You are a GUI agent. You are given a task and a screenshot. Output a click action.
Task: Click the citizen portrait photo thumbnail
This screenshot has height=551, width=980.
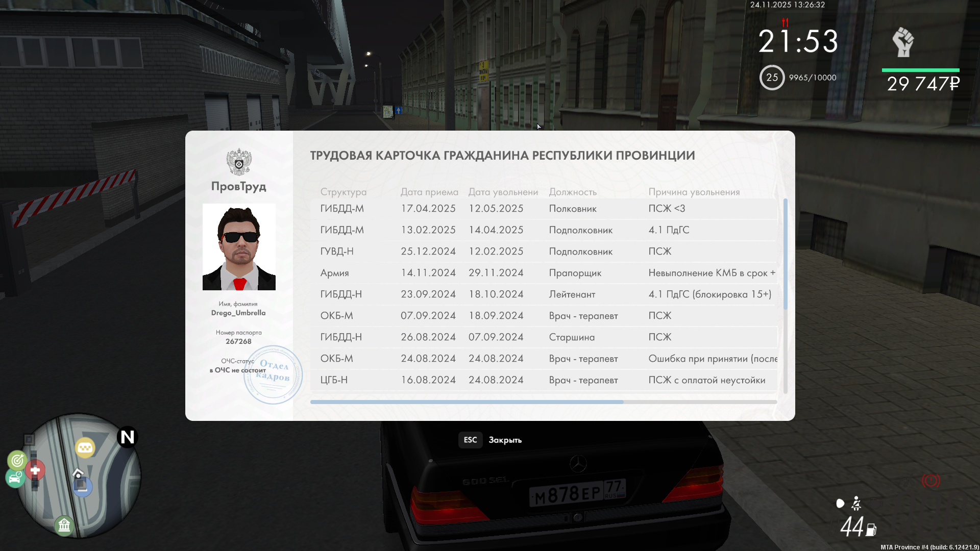coord(239,247)
